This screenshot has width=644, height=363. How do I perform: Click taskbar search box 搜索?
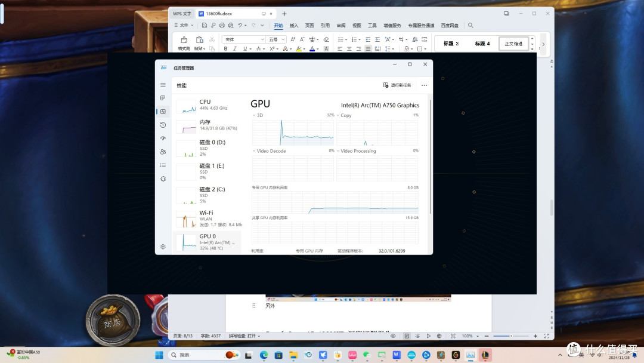203,355
